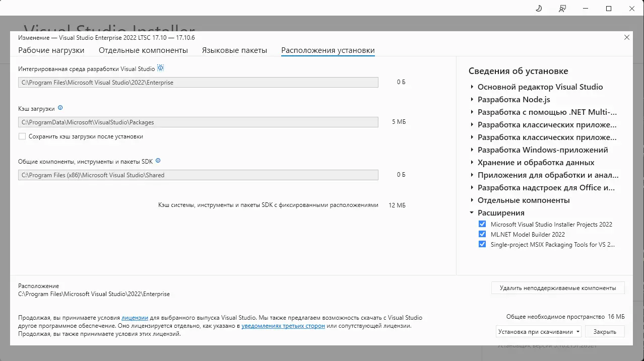Screen dimensions: 644x361
Task: Uncheck Microsoft Visual Studio Installer Projects 2022
Action: click(482, 224)
